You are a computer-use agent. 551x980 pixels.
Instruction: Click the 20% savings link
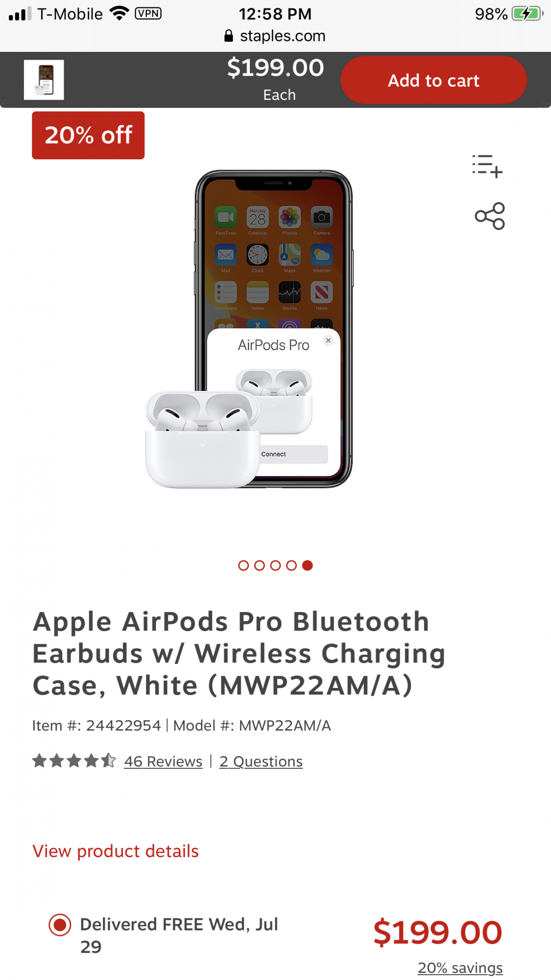coord(460,968)
